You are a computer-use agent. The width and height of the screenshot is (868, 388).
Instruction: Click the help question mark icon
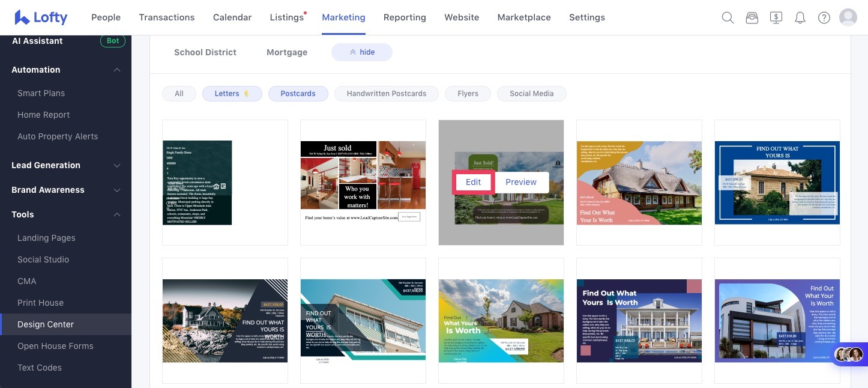(x=824, y=17)
